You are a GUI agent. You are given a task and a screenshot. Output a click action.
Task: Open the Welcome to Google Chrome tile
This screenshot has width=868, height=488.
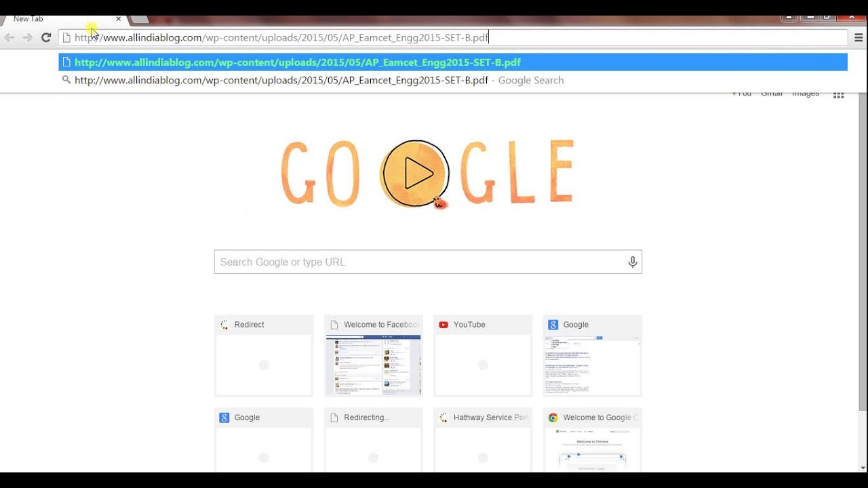point(593,441)
